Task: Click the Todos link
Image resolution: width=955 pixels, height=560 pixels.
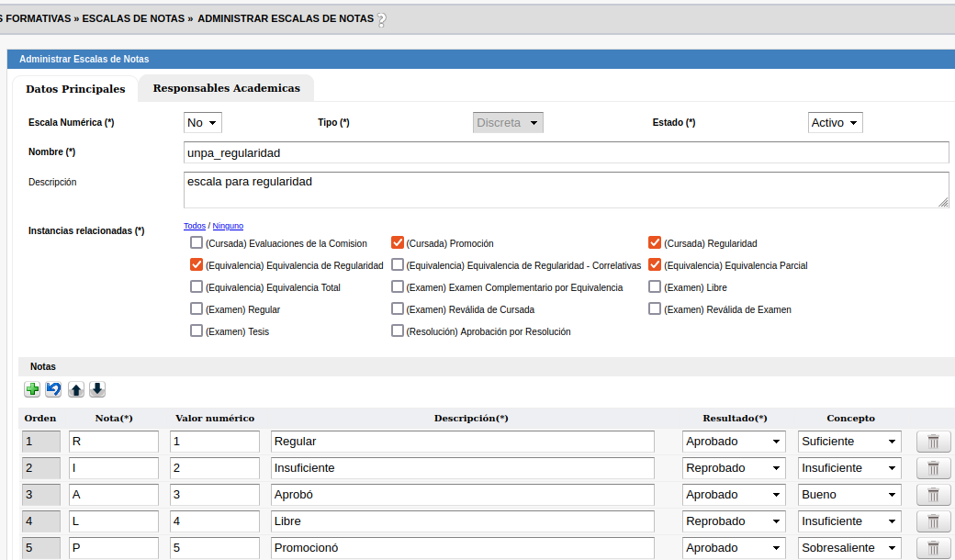Action: click(195, 226)
